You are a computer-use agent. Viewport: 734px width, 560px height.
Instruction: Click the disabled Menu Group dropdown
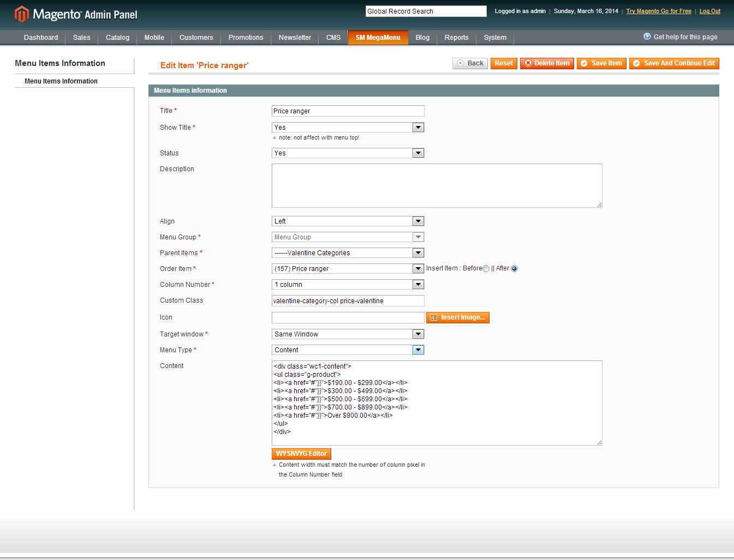pyautogui.click(x=348, y=237)
